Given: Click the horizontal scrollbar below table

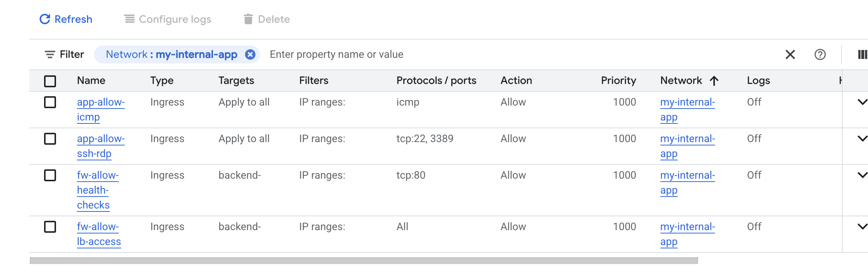Looking at the screenshot, I should click(363, 261).
